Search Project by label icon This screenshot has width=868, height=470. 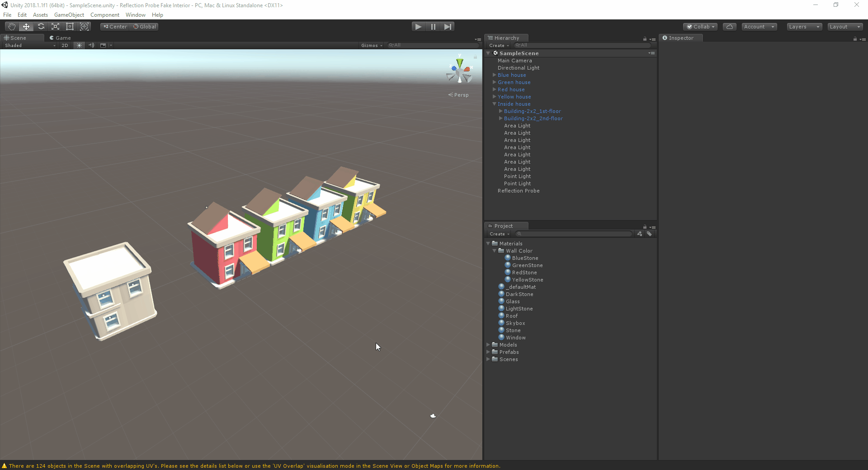(649, 234)
